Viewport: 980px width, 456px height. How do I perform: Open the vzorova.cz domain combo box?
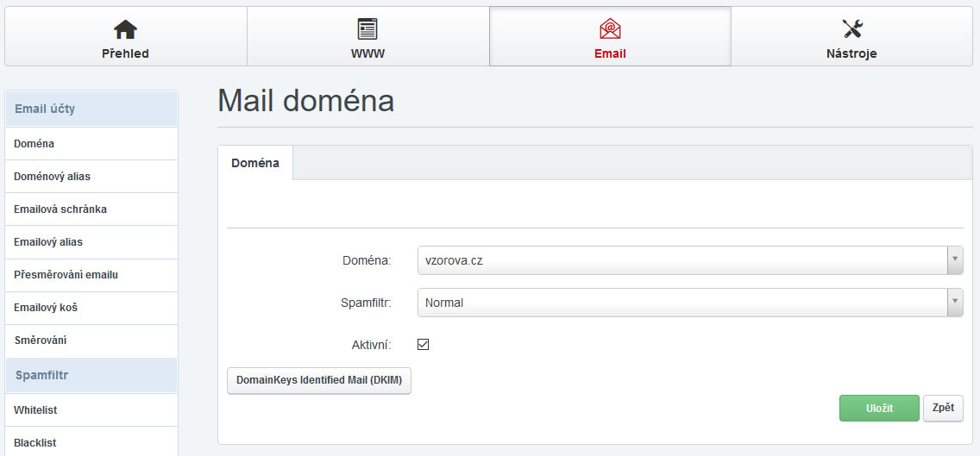coord(682,260)
